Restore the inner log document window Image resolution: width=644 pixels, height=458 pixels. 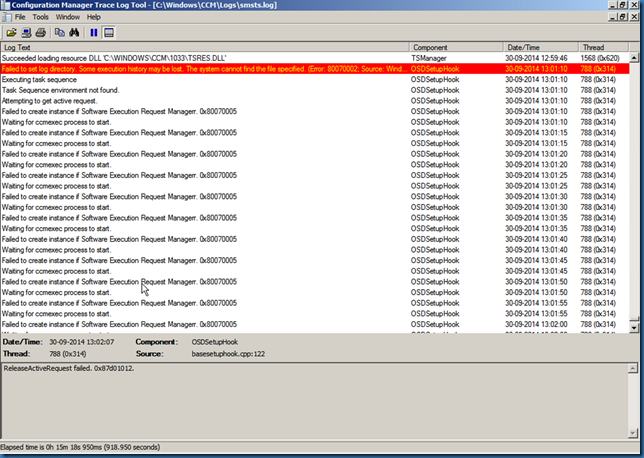623,17
